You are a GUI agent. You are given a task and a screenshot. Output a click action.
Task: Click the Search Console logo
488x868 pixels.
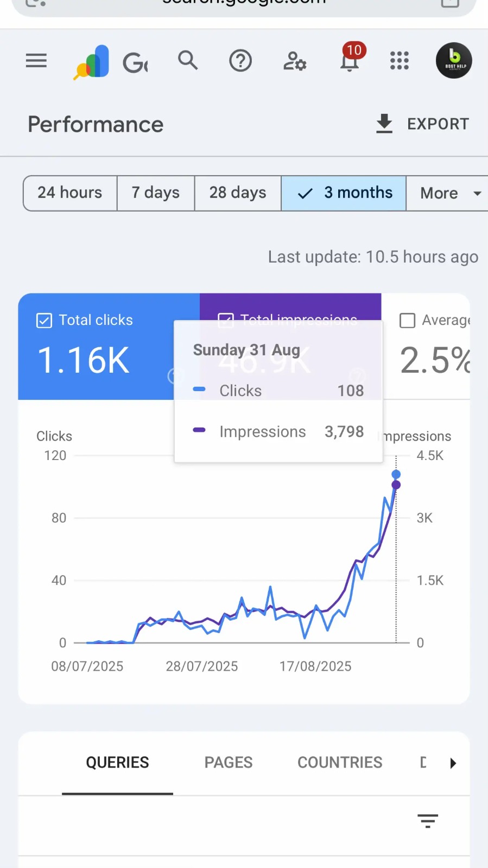point(92,62)
